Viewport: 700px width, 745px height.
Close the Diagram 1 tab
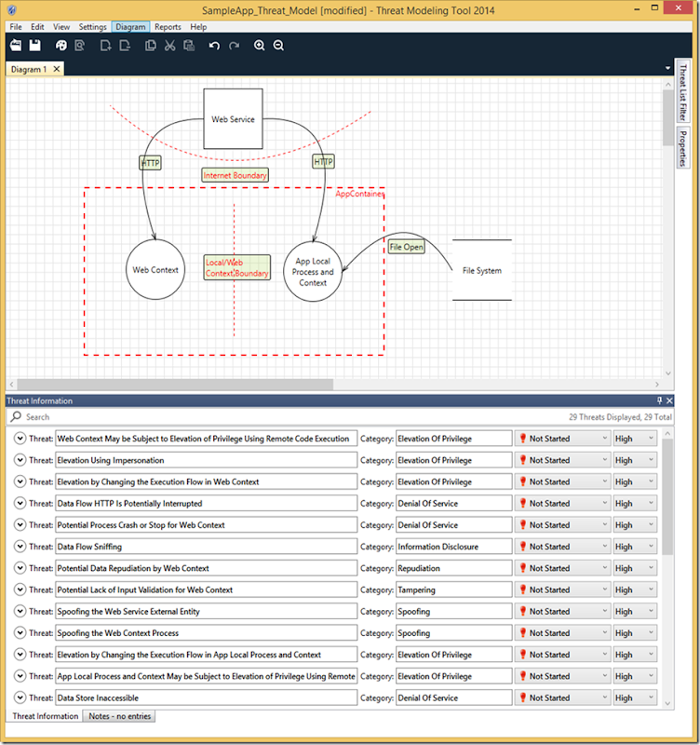click(x=56, y=69)
